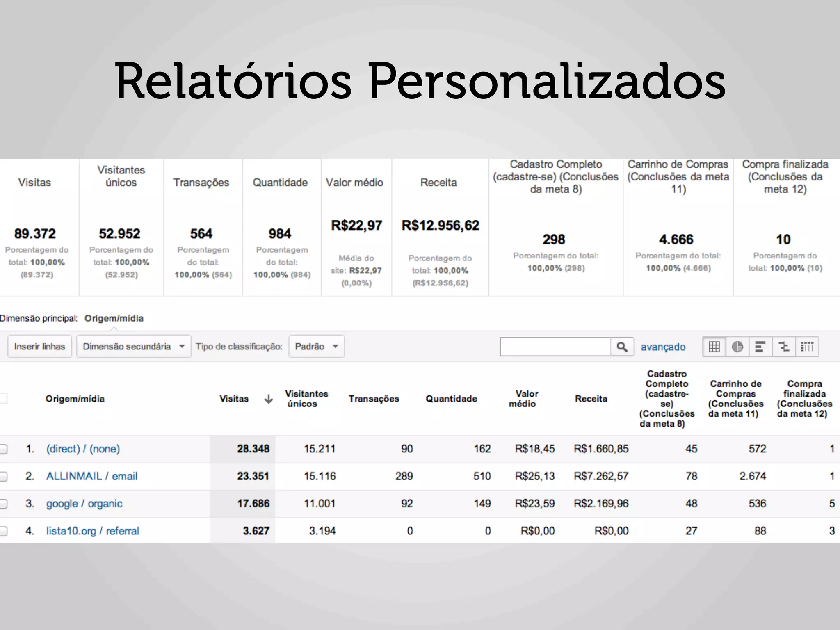Sort by Compra finalizada meta 12 column header
The width and height of the screenshot is (840, 630).
(x=804, y=399)
